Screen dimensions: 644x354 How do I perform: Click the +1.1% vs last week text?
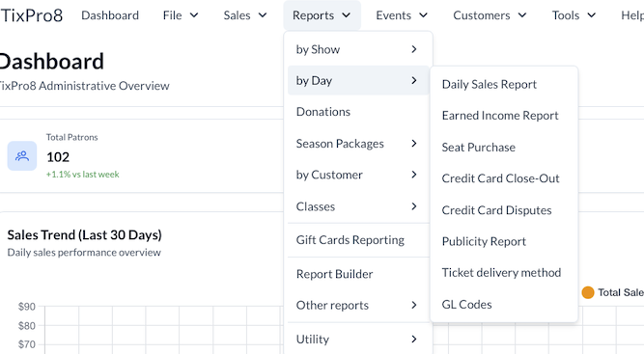(x=83, y=175)
